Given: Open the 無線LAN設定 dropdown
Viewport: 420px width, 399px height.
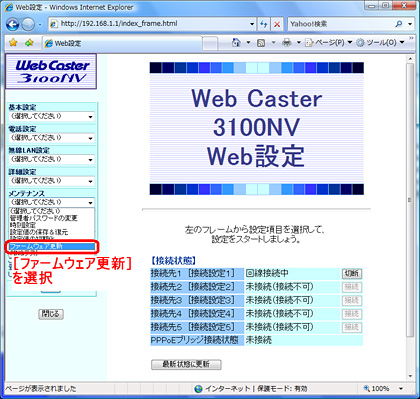Looking at the screenshot, I should [x=52, y=159].
